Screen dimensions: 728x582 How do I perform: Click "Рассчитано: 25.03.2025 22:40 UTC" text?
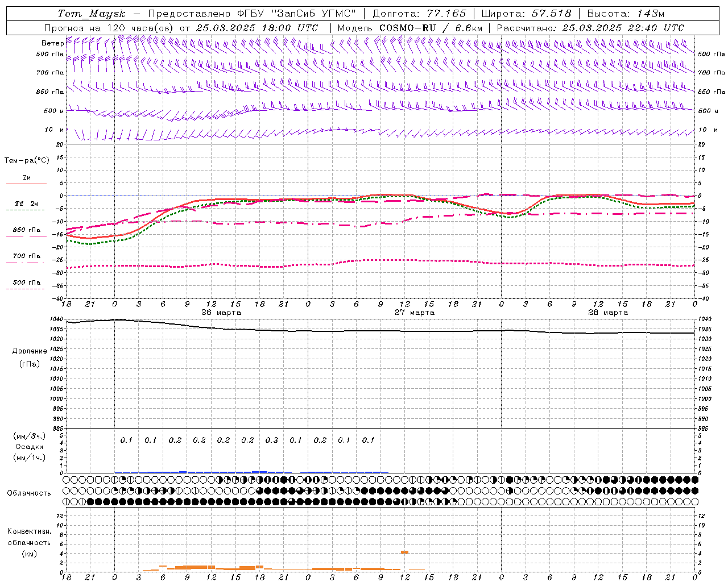coord(590,28)
